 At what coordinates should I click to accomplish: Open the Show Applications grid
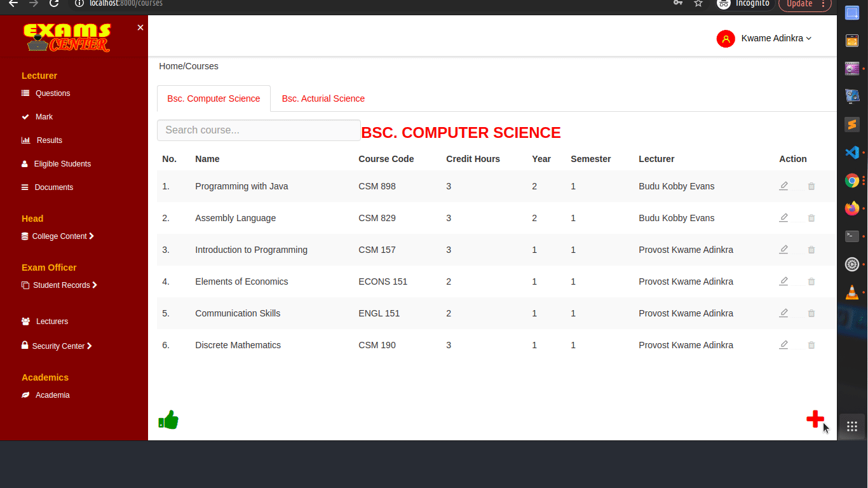852,426
